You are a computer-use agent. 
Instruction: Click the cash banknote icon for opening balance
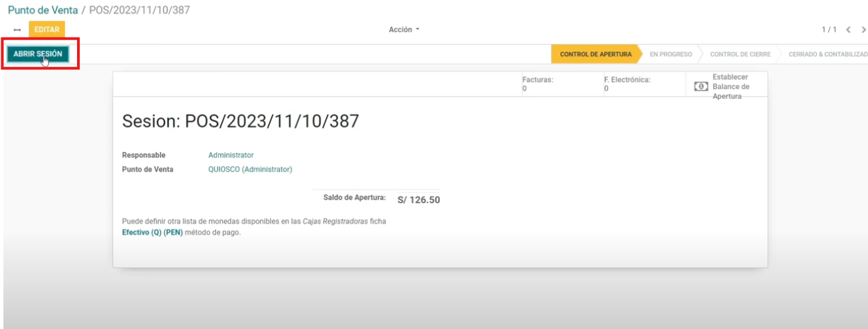[x=701, y=87]
